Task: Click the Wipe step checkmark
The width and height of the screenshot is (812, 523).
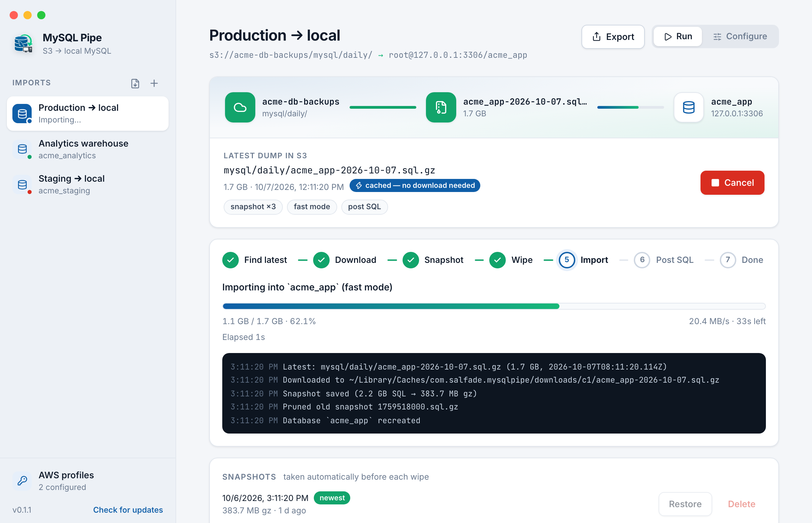Action: coord(498,260)
